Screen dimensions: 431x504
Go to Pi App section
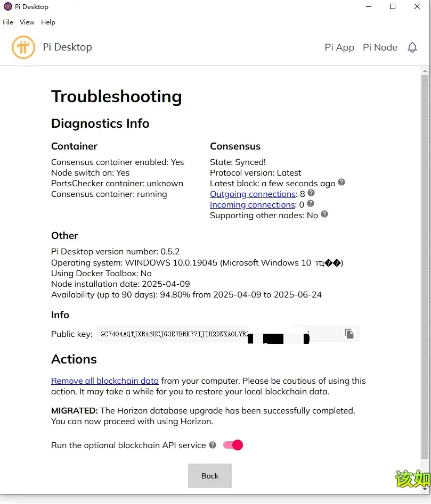[x=339, y=47]
